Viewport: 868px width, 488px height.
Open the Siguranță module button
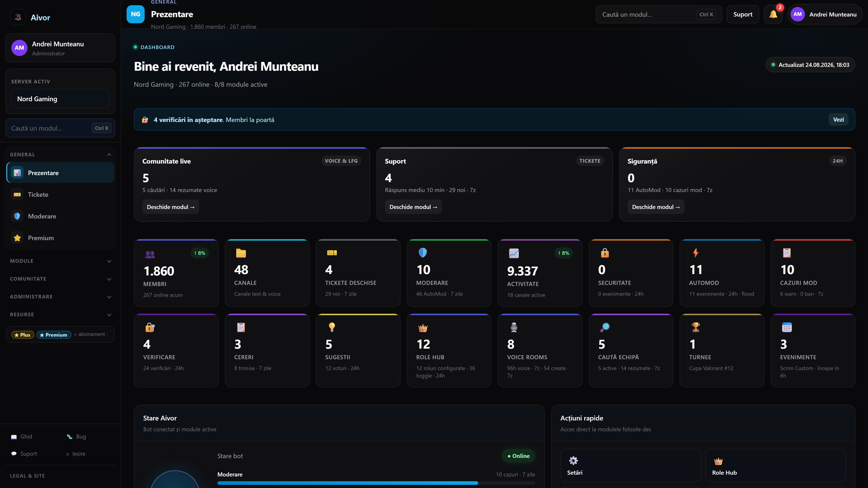pos(656,207)
